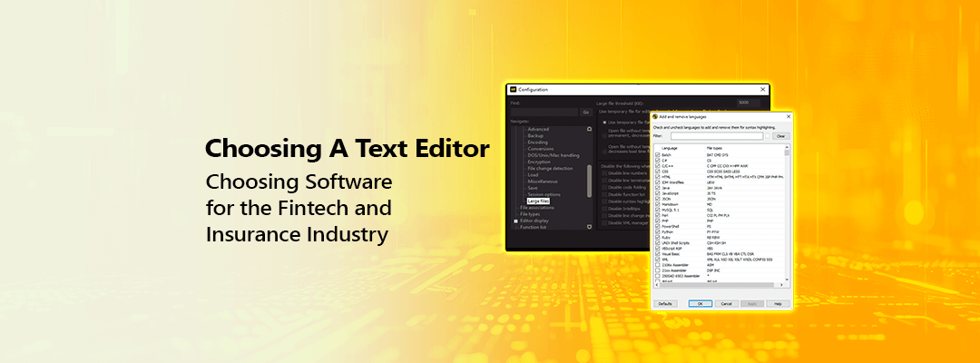Select Load in the Navigate tree
Image resolution: width=980 pixels, height=363 pixels.
coord(534,175)
